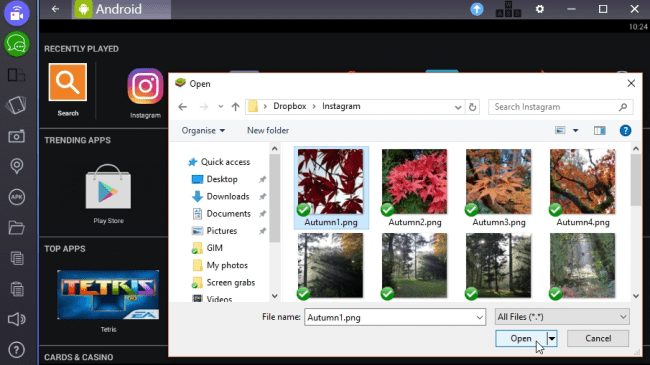650x365 pixels.
Task: Expand the address bar history dropdown
Action: 458,107
